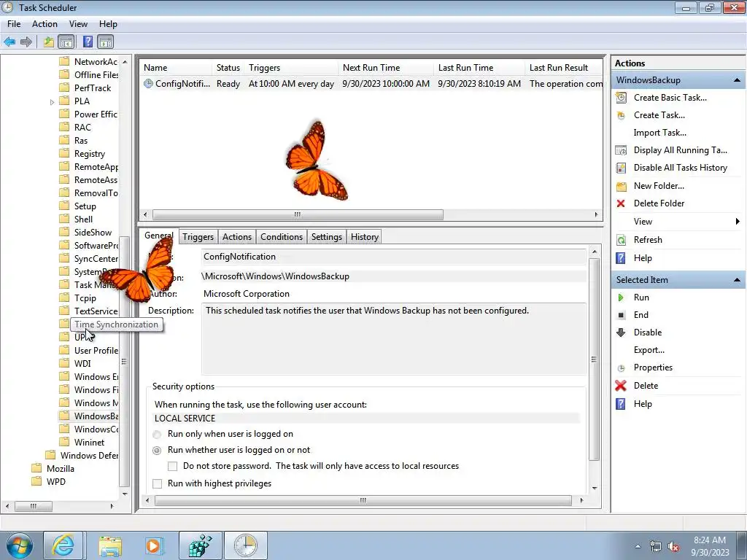Toggle the Show/Hide Action Pane toolbar icon

tap(106, 42)
